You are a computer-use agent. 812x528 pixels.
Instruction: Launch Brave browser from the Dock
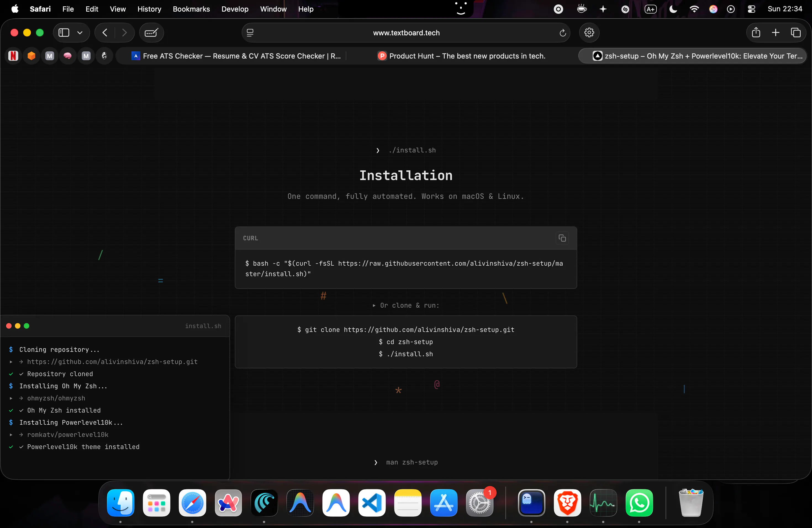click(567, 503)
